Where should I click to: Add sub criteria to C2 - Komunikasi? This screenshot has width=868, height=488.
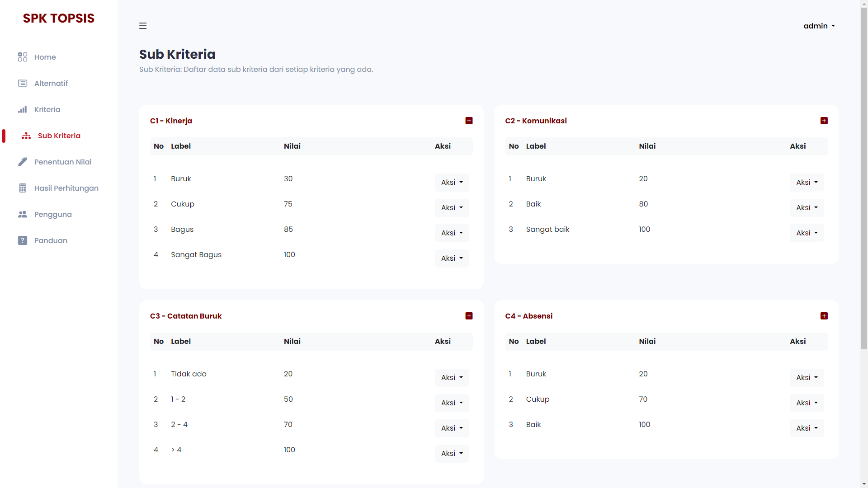(x=824, y=121)
